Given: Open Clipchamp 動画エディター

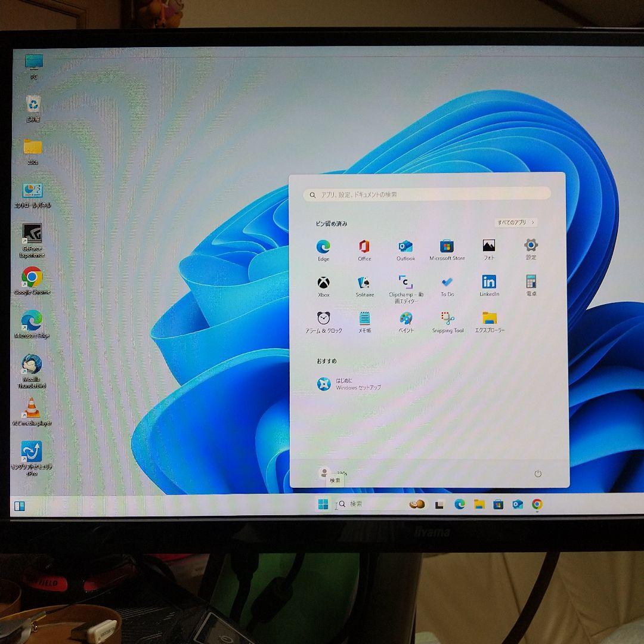Looking at the screenshot, I should (405, 285).
